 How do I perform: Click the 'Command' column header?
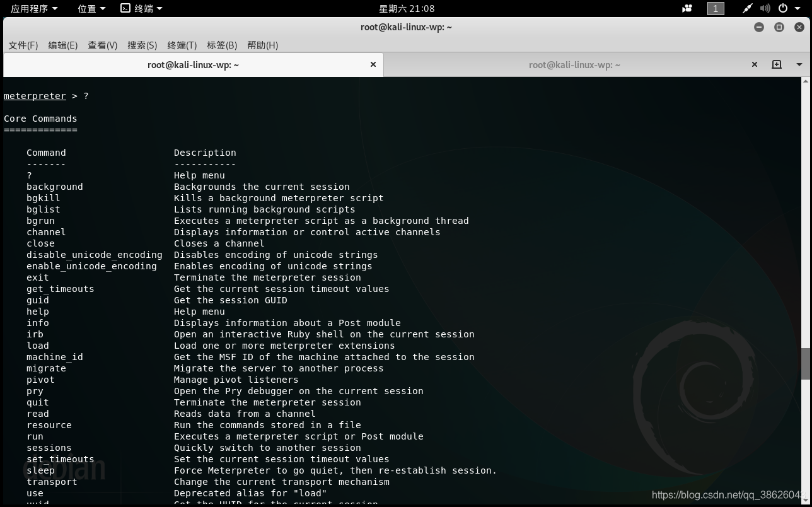46,153
